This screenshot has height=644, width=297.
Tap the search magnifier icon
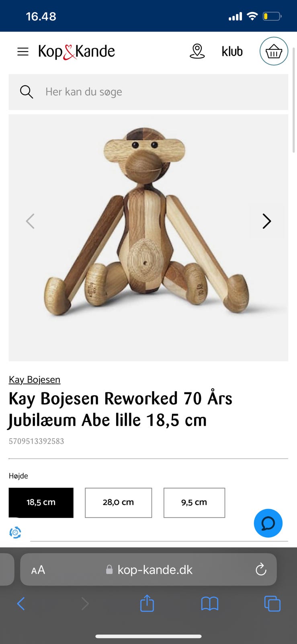pyautogui.click(x=27, y=92)
